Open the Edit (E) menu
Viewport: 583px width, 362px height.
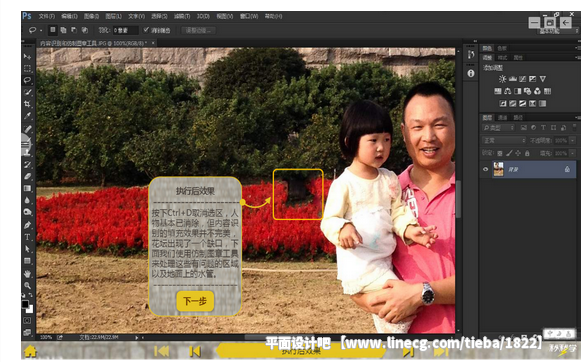[x=69, y=16]
